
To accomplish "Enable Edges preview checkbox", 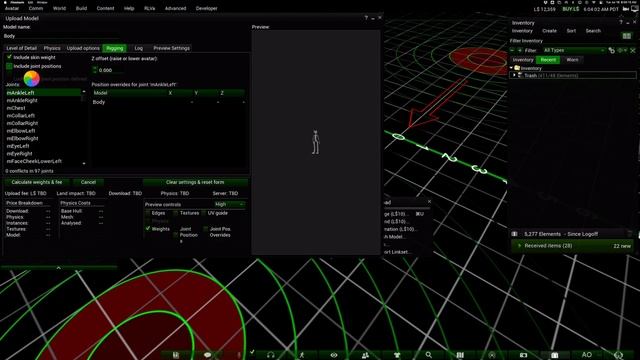I will point(148,213).
